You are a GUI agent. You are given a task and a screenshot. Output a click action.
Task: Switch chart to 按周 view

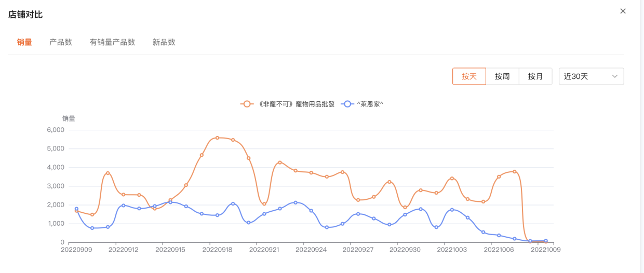point(502,76)
